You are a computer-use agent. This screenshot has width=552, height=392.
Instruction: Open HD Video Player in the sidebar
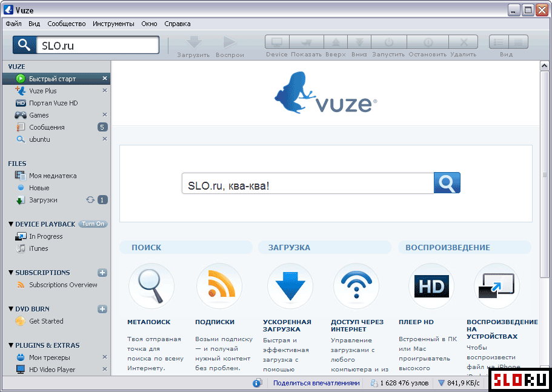(x=56, y=370)
